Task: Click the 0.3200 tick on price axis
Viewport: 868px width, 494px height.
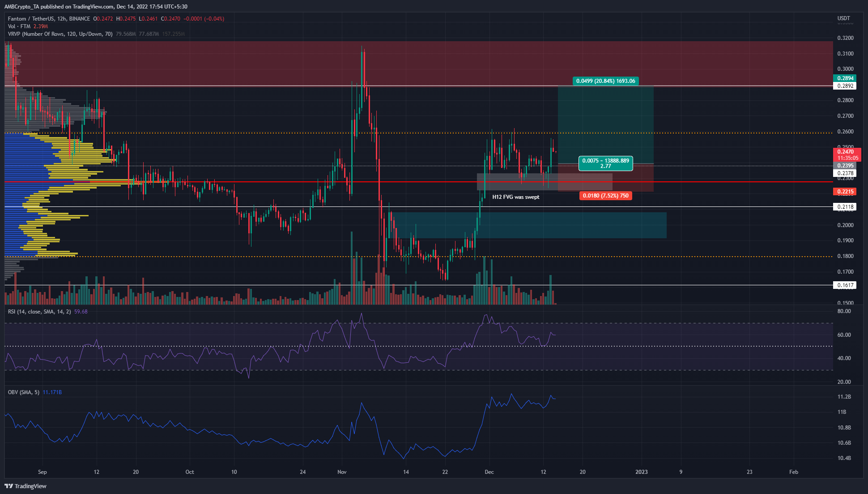Action: click(x=845, y=38)
